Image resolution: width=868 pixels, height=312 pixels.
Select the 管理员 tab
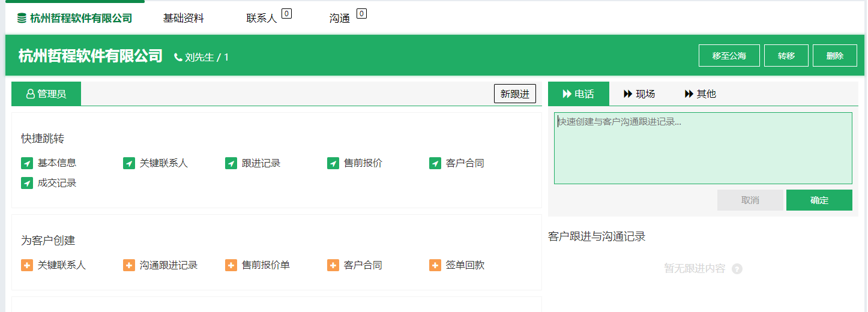tap(46, 94)
